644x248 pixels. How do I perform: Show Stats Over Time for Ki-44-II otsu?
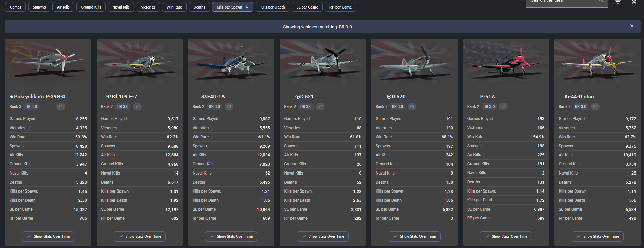coord(597,236)
